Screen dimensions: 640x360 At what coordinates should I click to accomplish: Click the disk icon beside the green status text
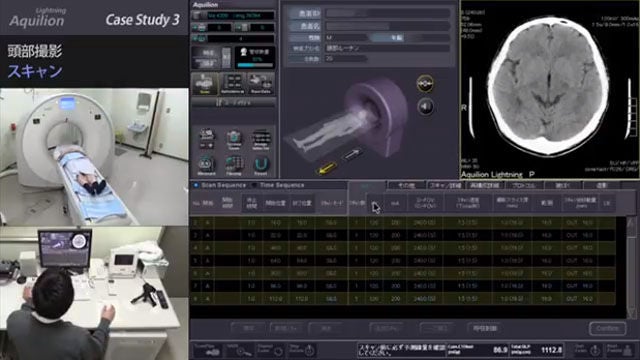[x=199, y=16]
